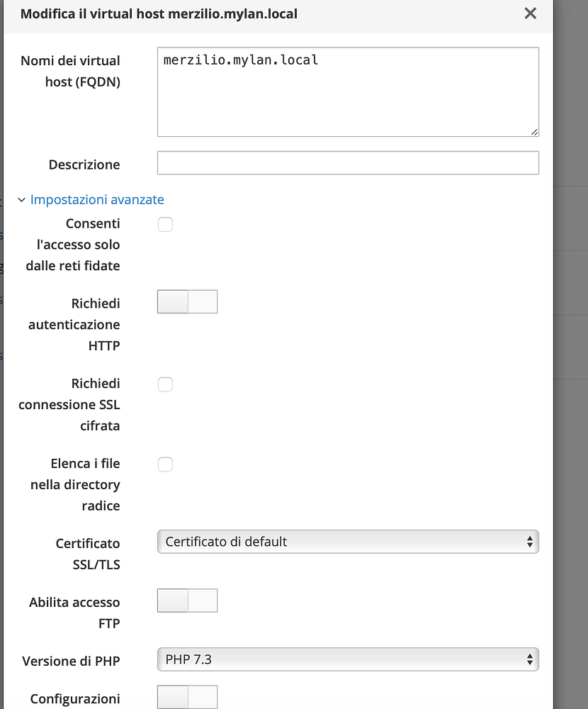Check Elenca i file nella directory radice

165,464
